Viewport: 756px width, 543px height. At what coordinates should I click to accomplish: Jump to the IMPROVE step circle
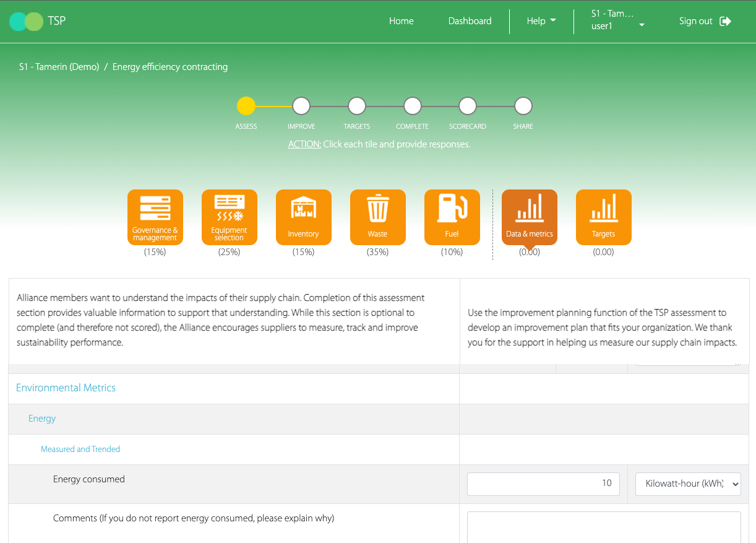[x=301, y=106]
